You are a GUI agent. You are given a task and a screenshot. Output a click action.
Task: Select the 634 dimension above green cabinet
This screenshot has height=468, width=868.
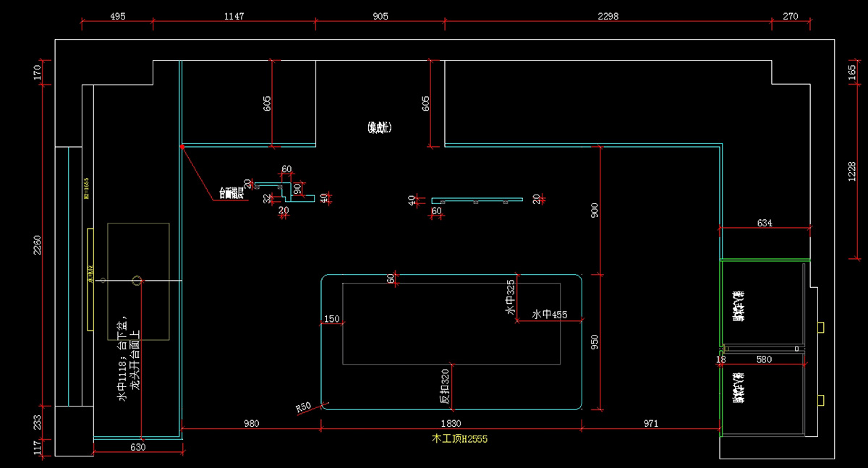pyautogui.click(x=765, y=224)
